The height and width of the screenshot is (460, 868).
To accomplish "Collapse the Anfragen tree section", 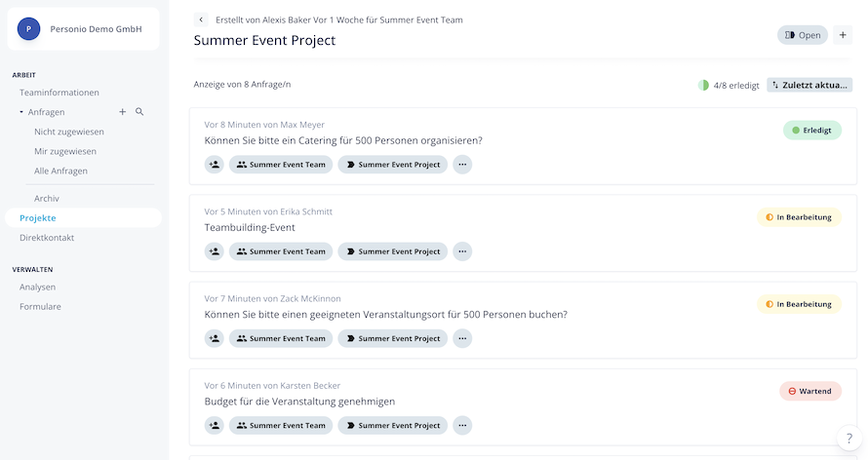I will (21, 112).
